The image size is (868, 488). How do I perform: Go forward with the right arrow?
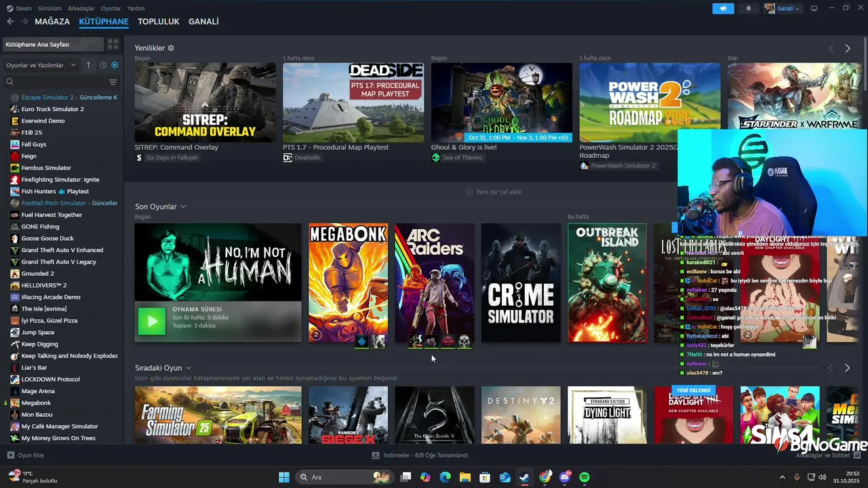(24, 22)
